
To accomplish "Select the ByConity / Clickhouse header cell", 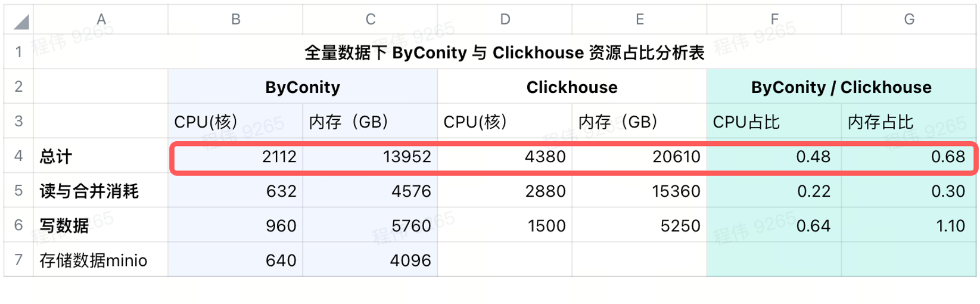I will (x=841, y=87).
